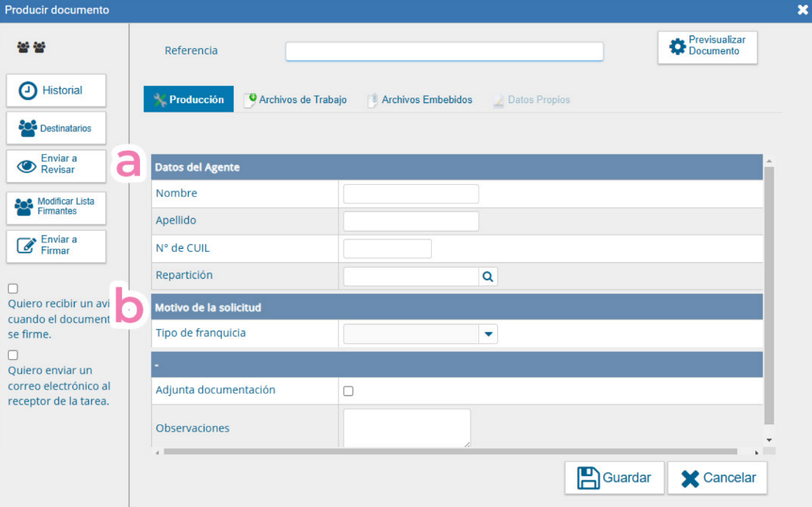
Task: Focus the Referencia input field
Action: [x=444, y=51]
